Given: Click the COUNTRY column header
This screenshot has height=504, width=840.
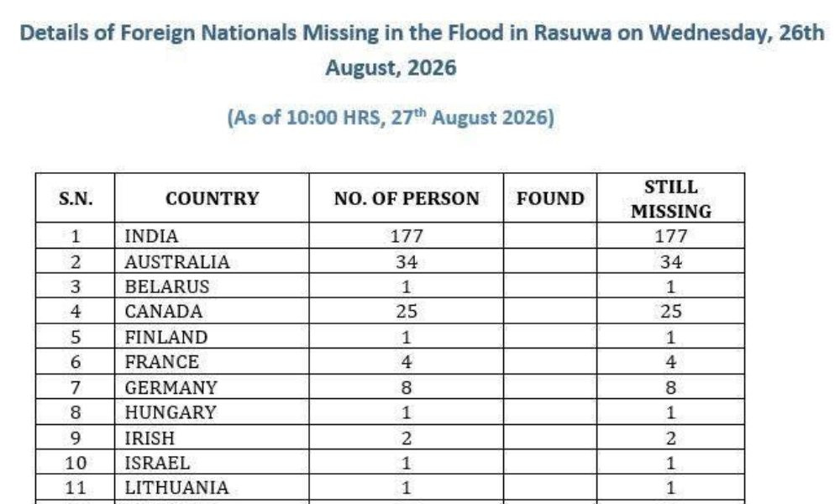Looking at the screenshot, I should (213, 198).
